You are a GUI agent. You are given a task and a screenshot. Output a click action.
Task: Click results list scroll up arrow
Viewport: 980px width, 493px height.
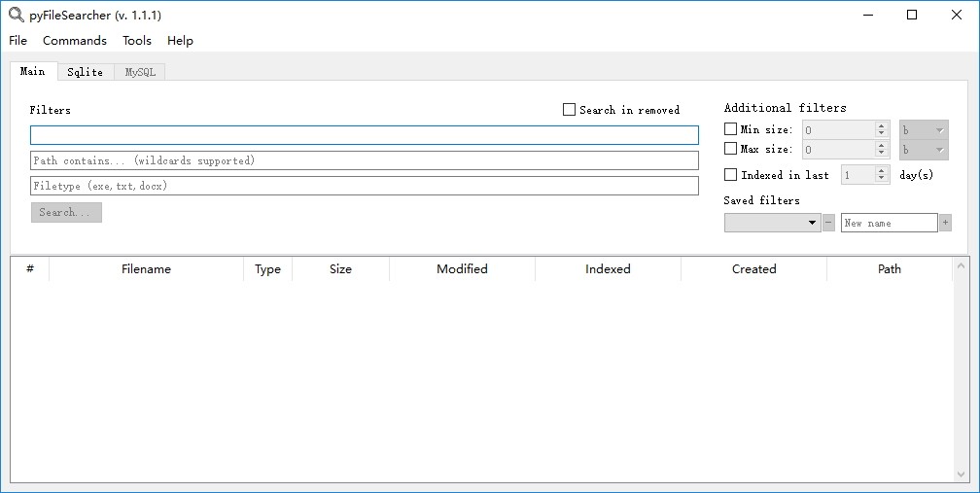pos(962,266)
